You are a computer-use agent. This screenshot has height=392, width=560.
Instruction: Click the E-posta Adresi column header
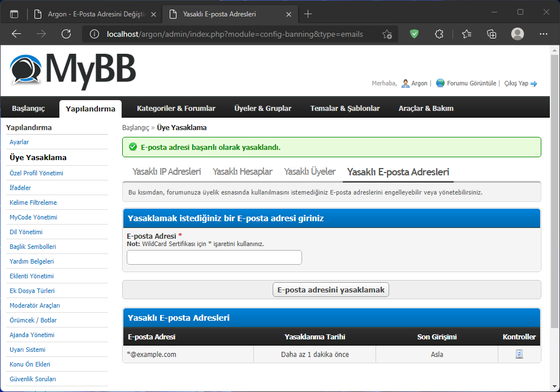tap(152, 337)
